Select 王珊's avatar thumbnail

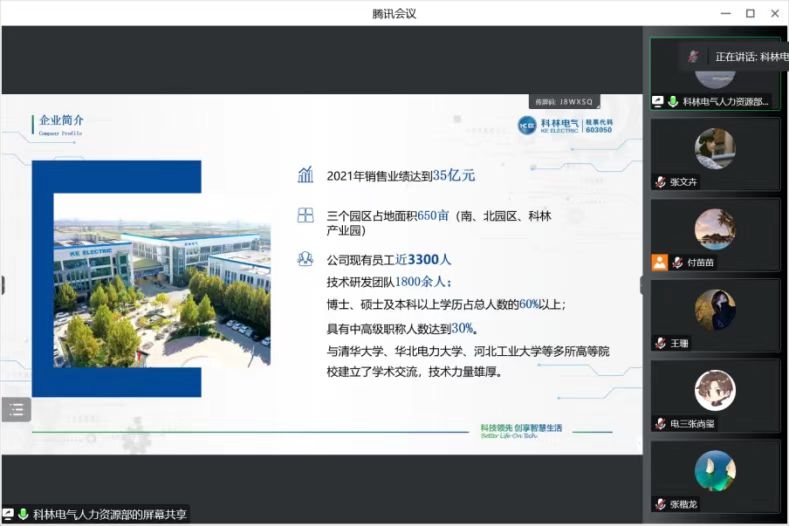point(715,310)
